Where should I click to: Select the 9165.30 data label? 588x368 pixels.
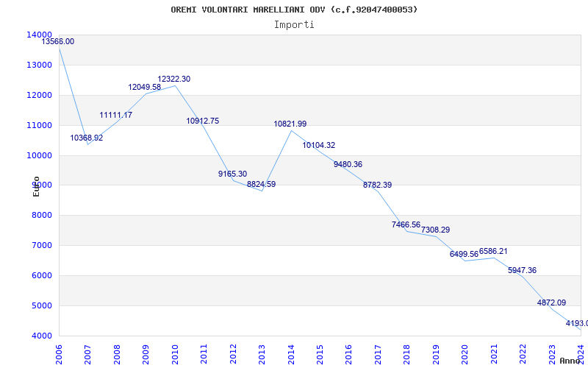point(233,174)
